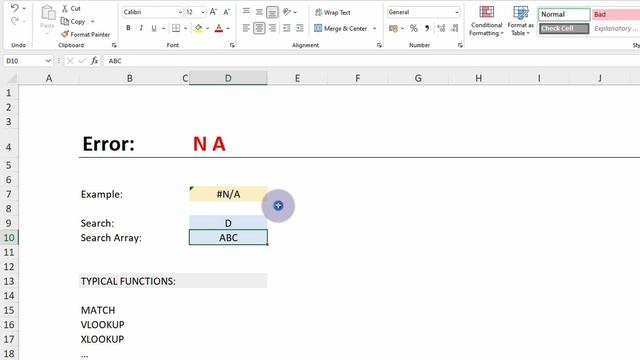
Task: Click Merge & Center button
Action: click(x=341, y=28)
